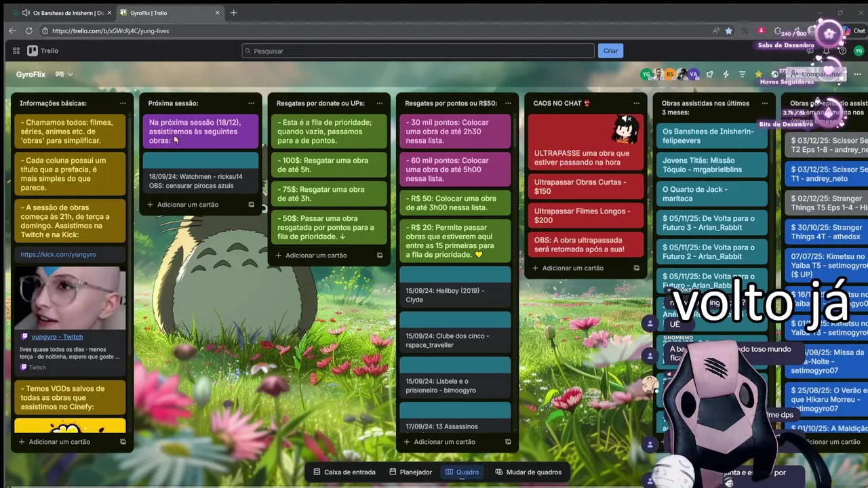Open the YG account avatar in Trello header
Screen dimensions: 868x488
click(859, 51)
